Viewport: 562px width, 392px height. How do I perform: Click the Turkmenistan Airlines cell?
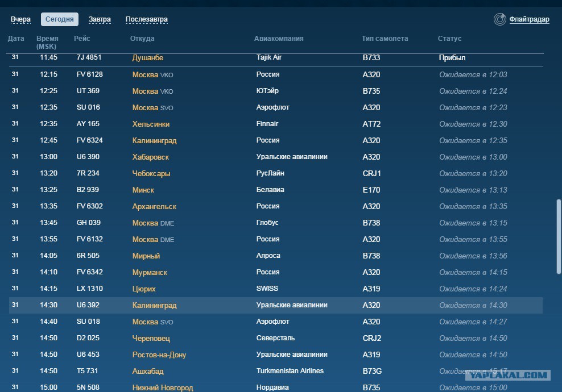point(290,371)
